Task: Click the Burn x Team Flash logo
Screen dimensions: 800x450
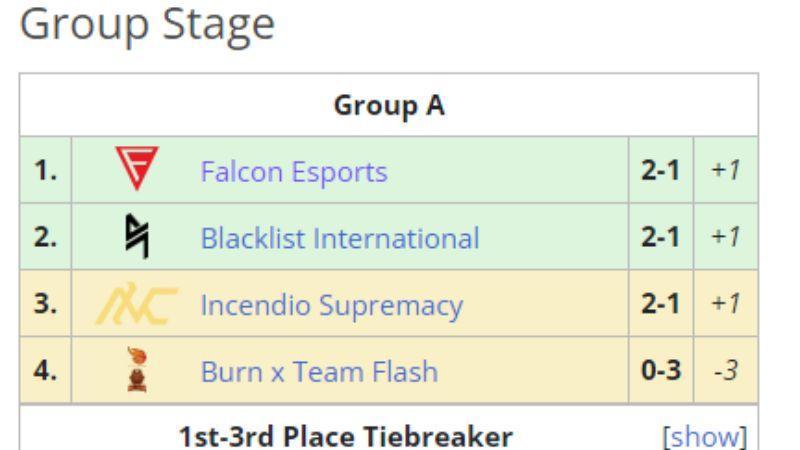Action: tap(137, 369)
